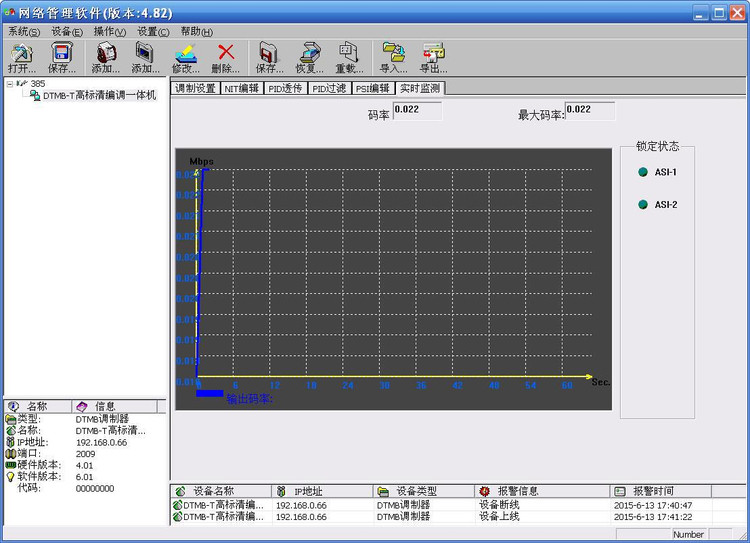Viewport: 750px width, 543px height.
Task: Click the blue floppy 保存 icon beside 打开
Action: point(62,53)
